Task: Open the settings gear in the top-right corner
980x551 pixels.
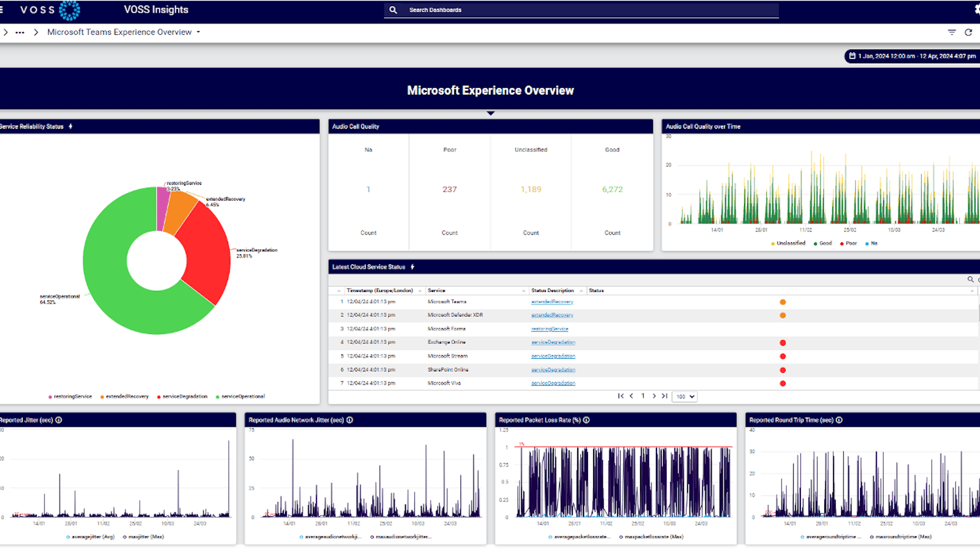Action: [977, 10]
